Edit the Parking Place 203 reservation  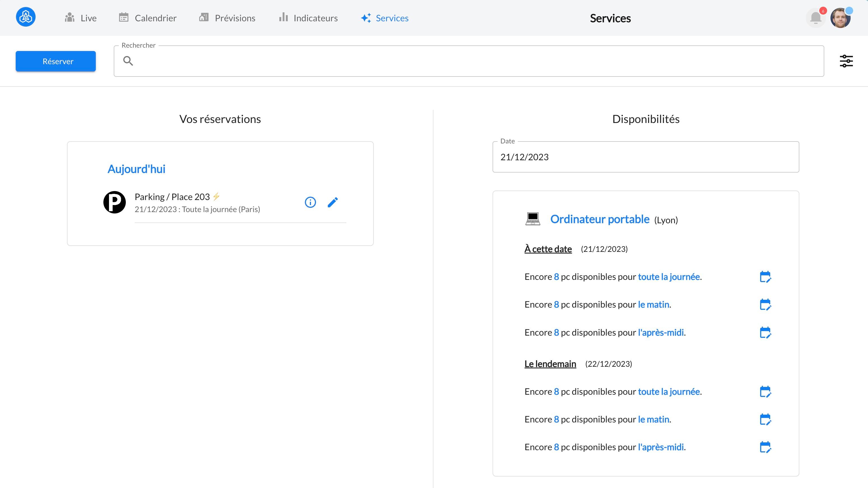(333, 202)
